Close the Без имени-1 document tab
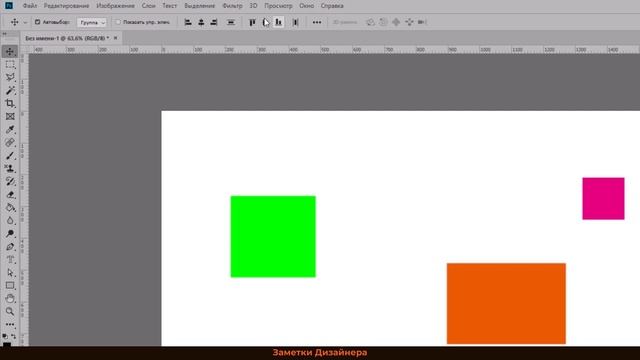The height and width of the screenshot is (360, 640). tap(116, 38)
